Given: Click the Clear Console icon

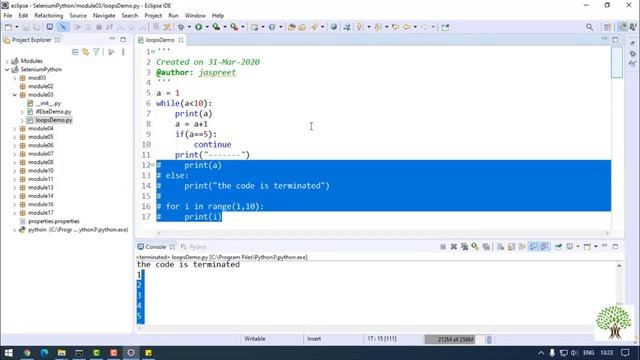Looking at the screenshot, I should [500, 247].
